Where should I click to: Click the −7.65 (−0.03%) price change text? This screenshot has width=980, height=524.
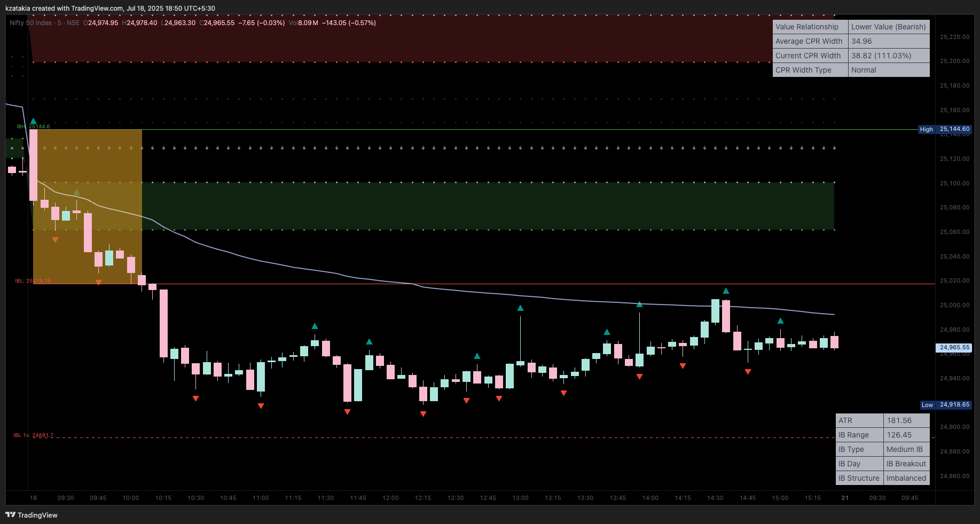(261, 23)
